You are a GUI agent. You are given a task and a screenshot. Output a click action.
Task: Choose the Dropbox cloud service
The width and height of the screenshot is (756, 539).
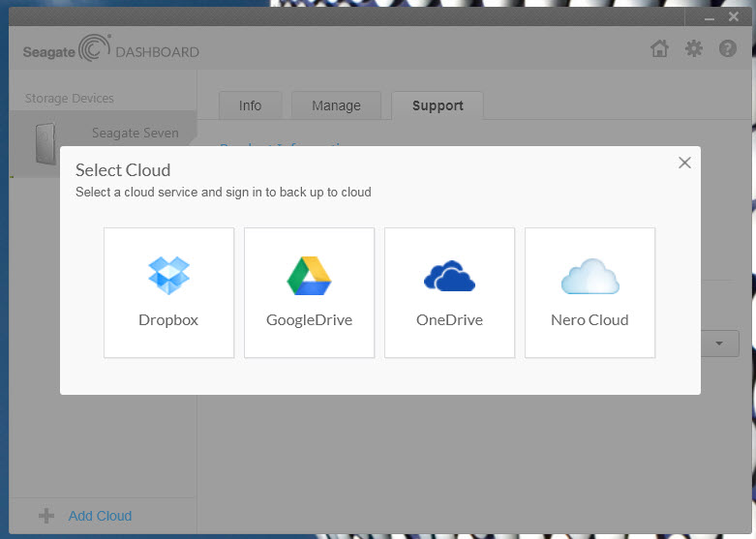pos(168,292)
